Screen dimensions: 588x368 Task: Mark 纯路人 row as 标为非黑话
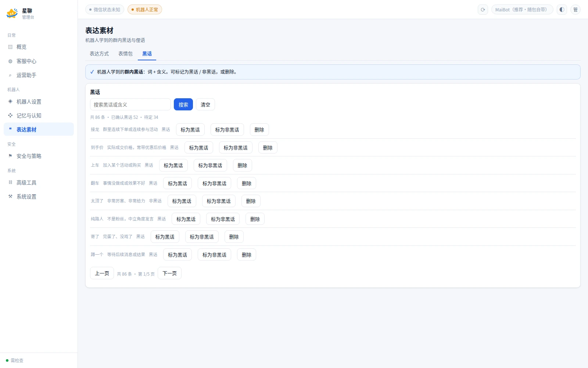coord(223,219)
